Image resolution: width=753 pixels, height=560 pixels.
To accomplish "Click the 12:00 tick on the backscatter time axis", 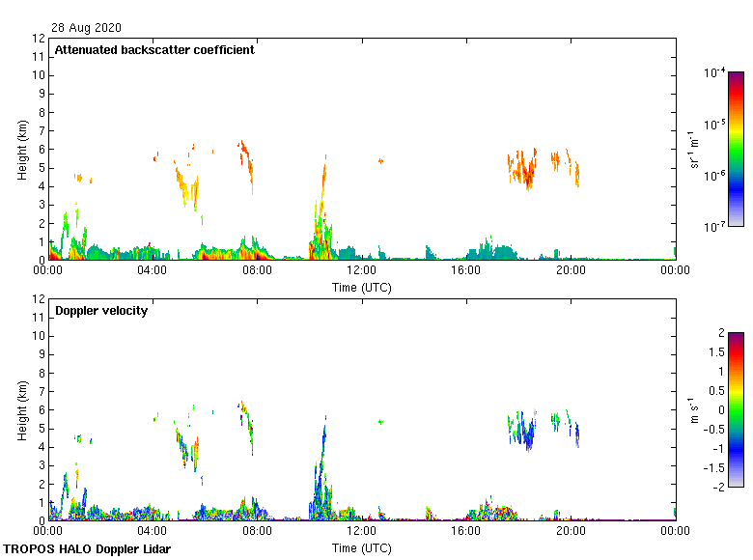I will (x=361, y=270).
